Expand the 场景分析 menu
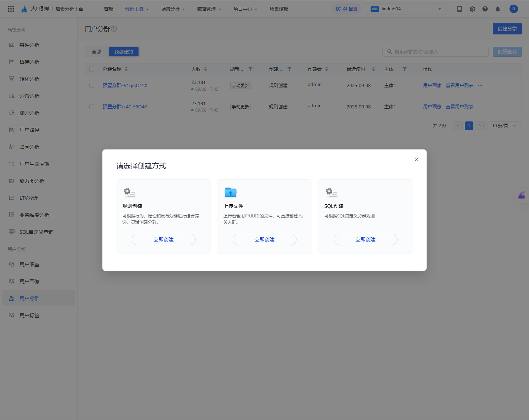Viewport: 529px width, 420px height. coord(173,9)
